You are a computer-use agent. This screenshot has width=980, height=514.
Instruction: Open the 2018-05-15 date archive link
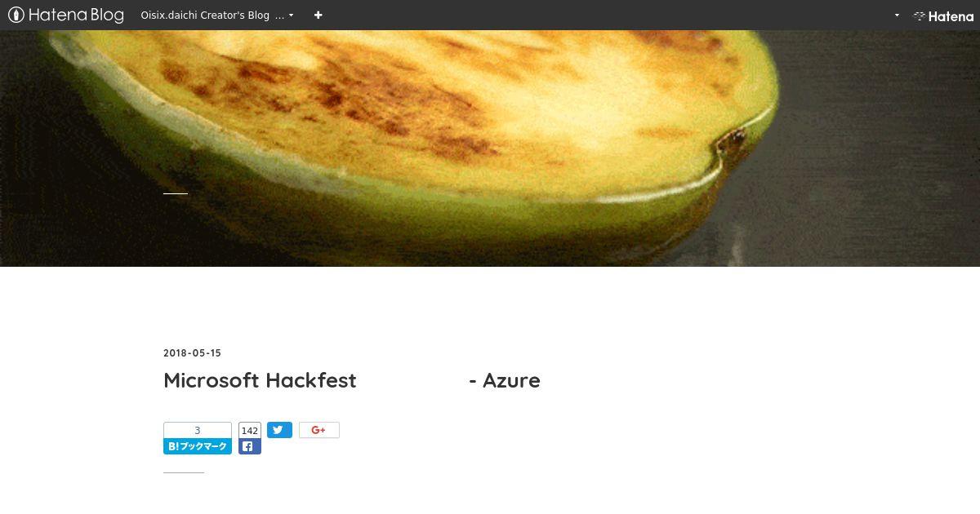(x=192, y=353)
